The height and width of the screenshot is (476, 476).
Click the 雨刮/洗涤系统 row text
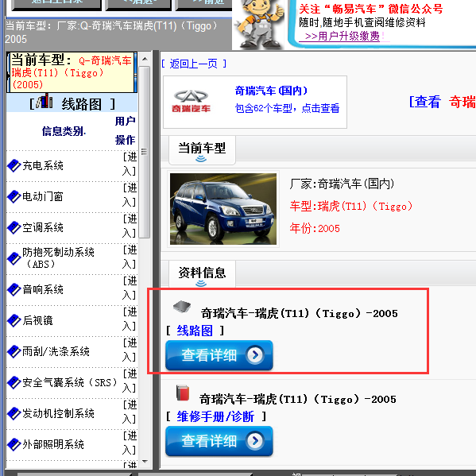(56, 352)
